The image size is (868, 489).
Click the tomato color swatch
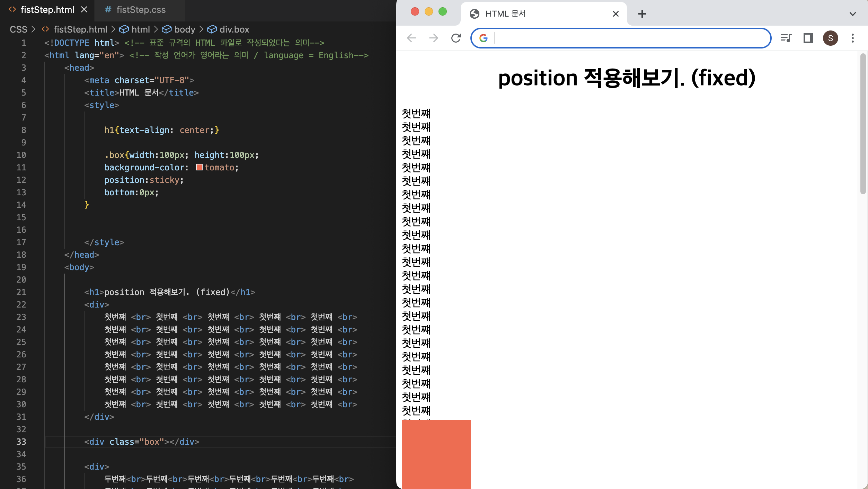(199, 167)
